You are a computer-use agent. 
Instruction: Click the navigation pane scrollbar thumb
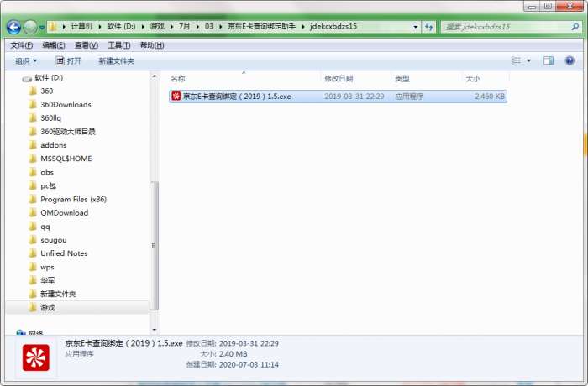pyautogui.click(x=154, y=246)
